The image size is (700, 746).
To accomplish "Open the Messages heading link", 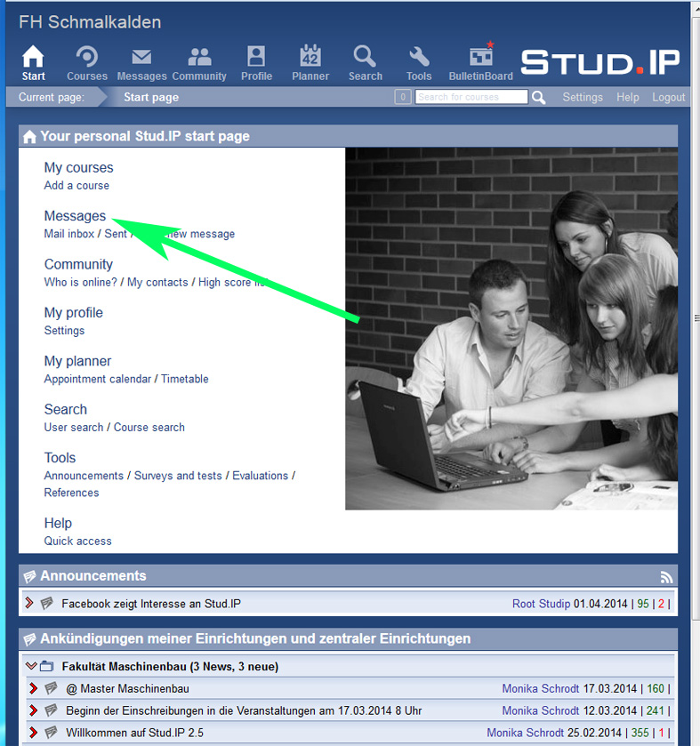I will (x=75, y=215).
